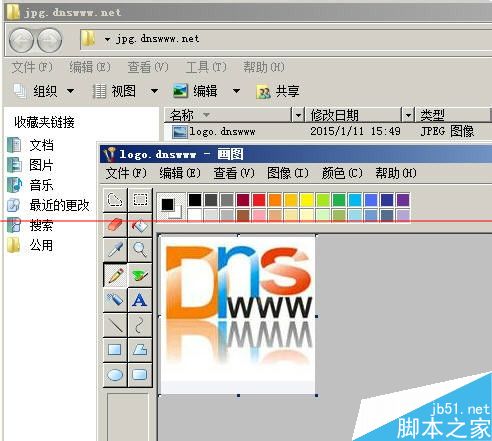Pick the purple color swatch
Screen dimensions: 492x441
(403, 200)
